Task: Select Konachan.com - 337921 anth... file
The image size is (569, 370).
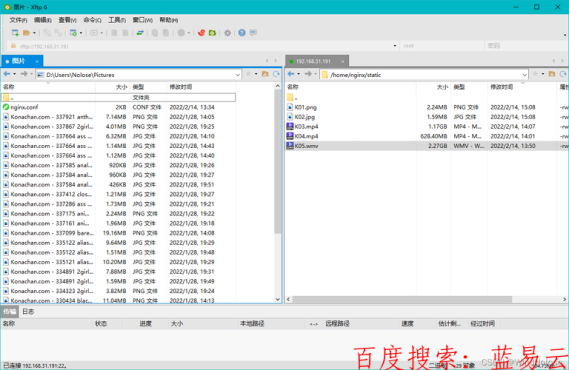Action: click(x=119, y=117)
